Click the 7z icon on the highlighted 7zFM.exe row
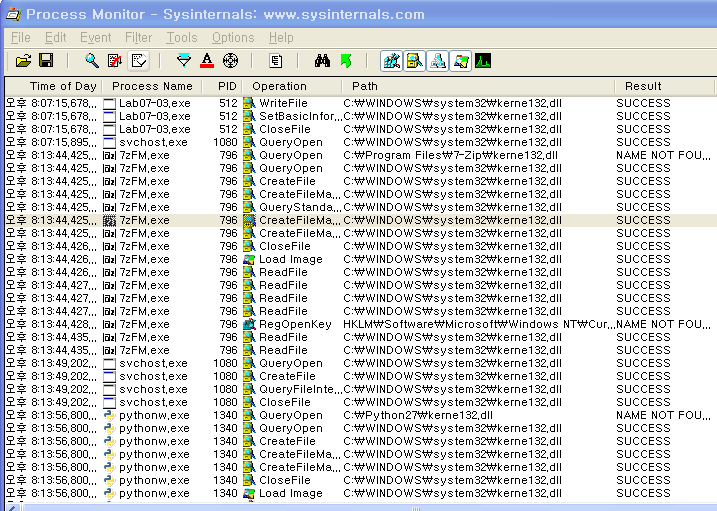This screenshot has height=511, width=717. 110,220
